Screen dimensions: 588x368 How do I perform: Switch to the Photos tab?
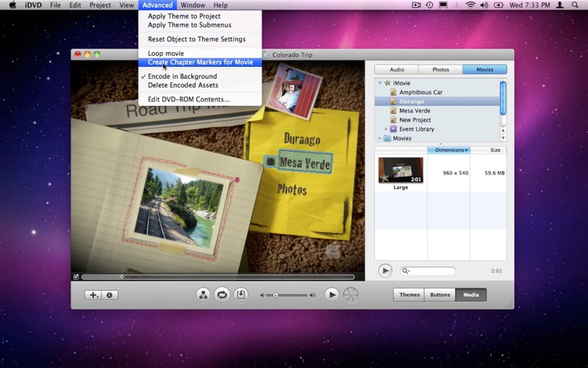pyautogui.click(x=440, y=69)
